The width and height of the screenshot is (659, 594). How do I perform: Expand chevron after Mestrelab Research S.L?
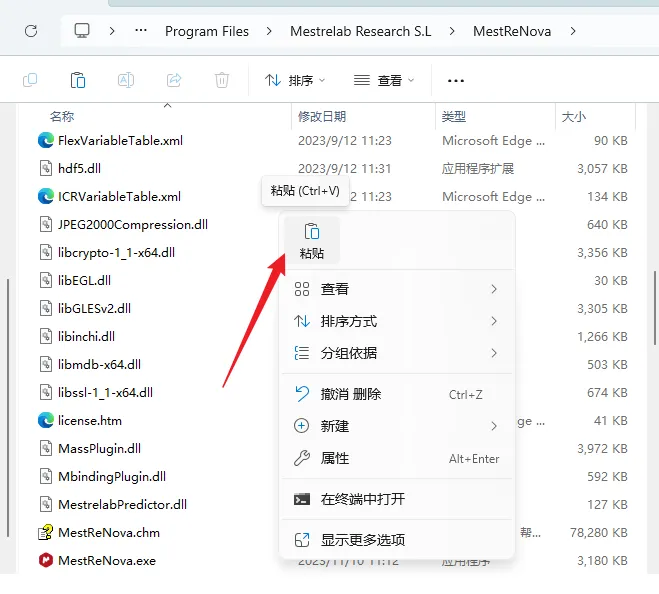coord(452,31)
